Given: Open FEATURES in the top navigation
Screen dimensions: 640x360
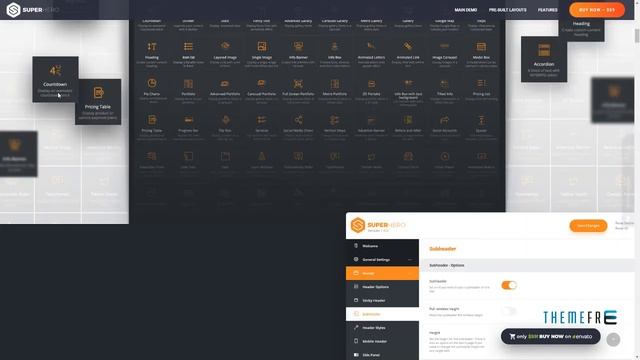Looking at the screenshot, I should (547, 10).
